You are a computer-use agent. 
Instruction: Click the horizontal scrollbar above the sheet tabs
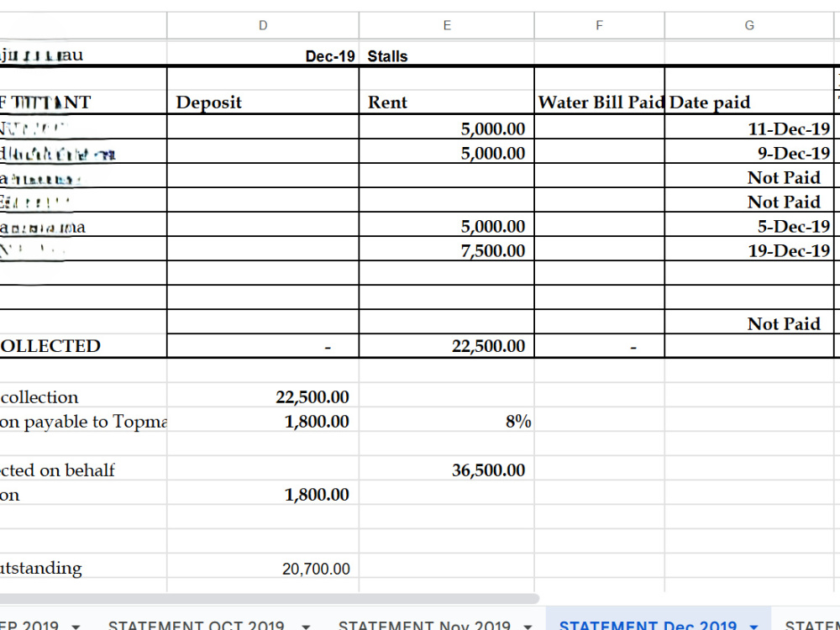(x=268, y=598)
